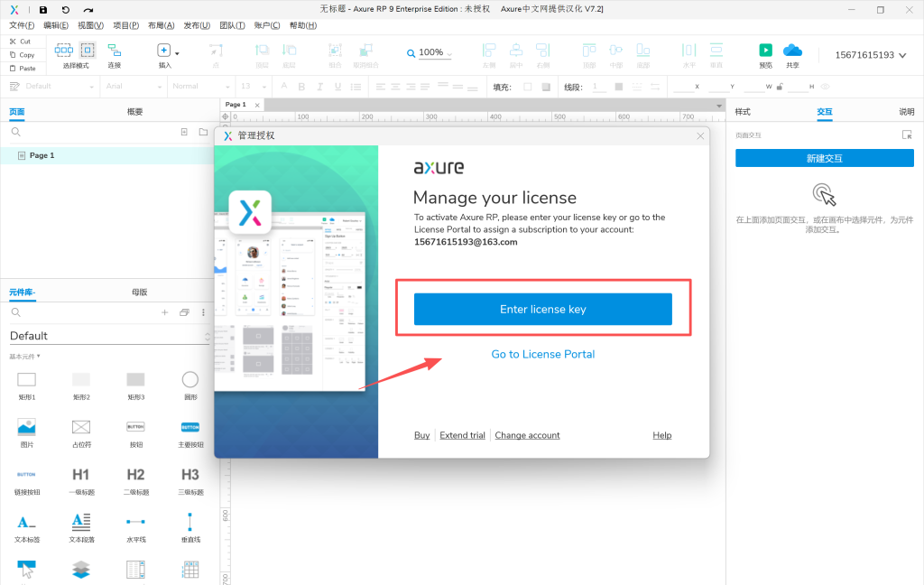Click the Undo arrow icon
The height and width of the screenshot is (585, 924).
coord(66,9)
